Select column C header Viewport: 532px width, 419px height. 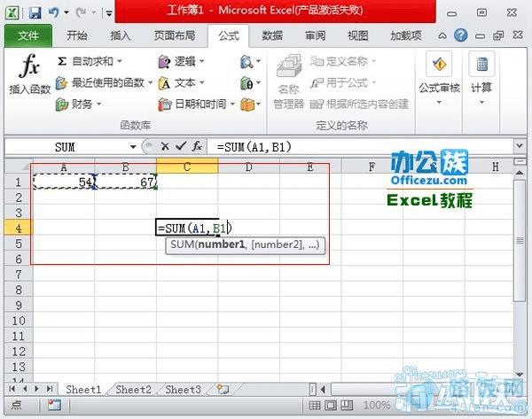pyautogui.click(x=187, y=167)
